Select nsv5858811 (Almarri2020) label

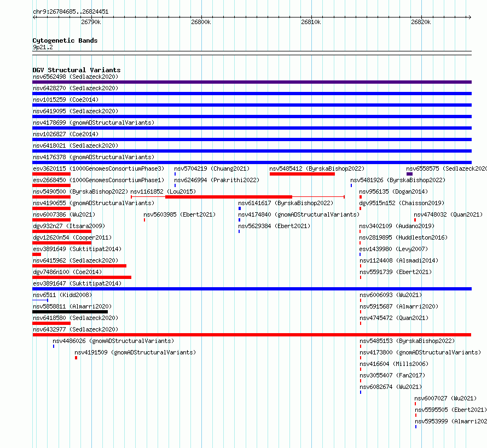72,306
